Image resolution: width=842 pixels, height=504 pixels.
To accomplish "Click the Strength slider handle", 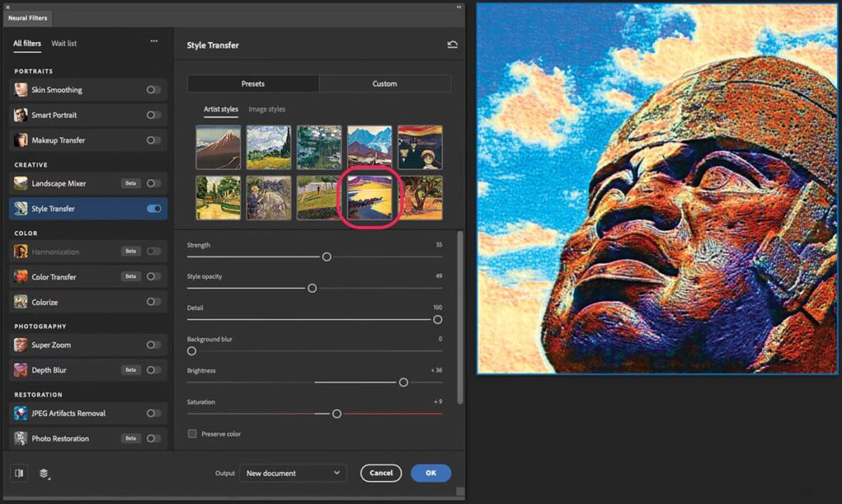I will coord(326,257).
